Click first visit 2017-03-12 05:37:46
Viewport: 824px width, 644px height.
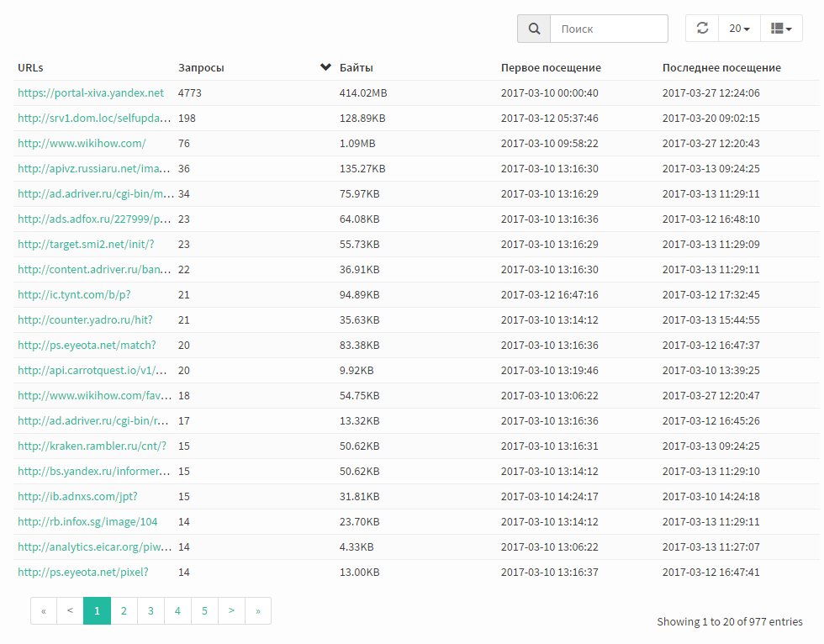point(549,119)
